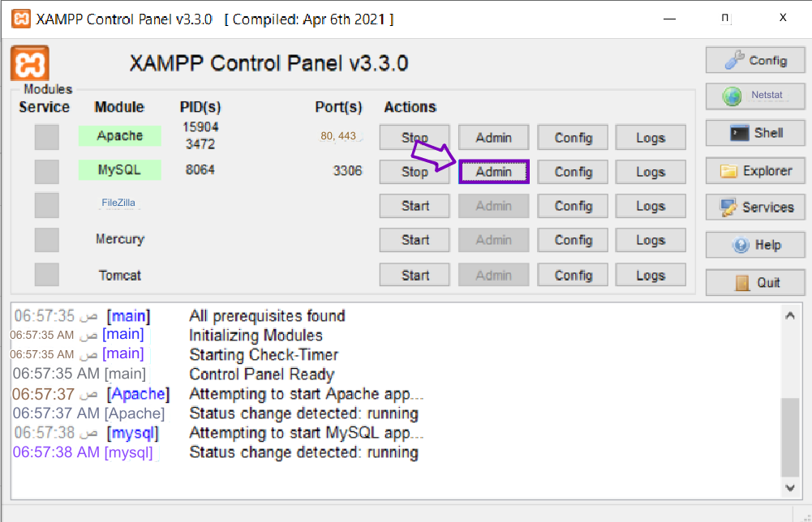This screenshot has height=522, width=812.
Task: Minimize the XAMPP Control Panel window
Action: point(669,19)
